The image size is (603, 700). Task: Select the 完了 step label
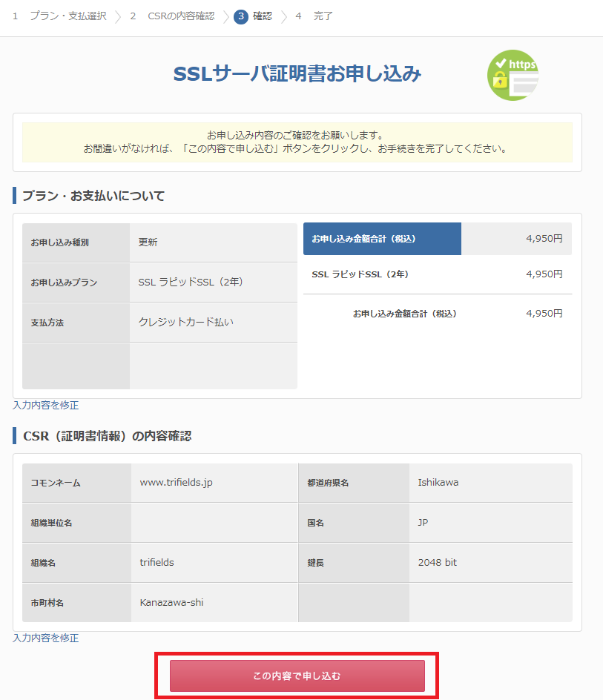pos(323,16)
